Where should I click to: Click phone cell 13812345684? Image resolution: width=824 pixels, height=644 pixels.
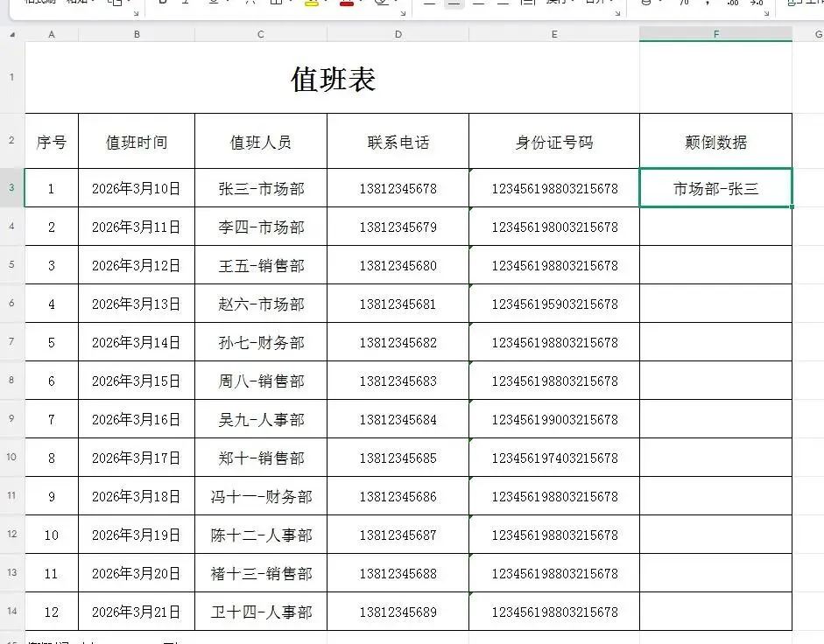398,419
